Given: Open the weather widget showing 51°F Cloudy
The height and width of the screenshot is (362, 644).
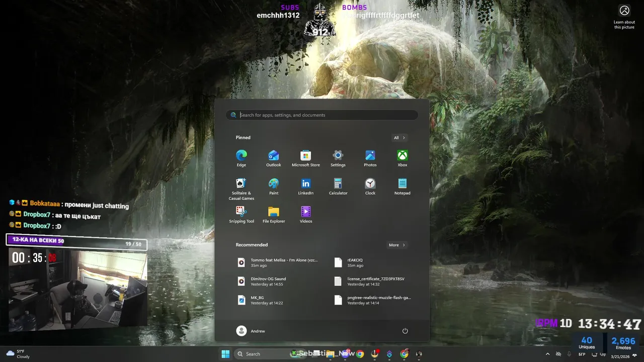Looking at the screenshot, I should coord(18,354).
